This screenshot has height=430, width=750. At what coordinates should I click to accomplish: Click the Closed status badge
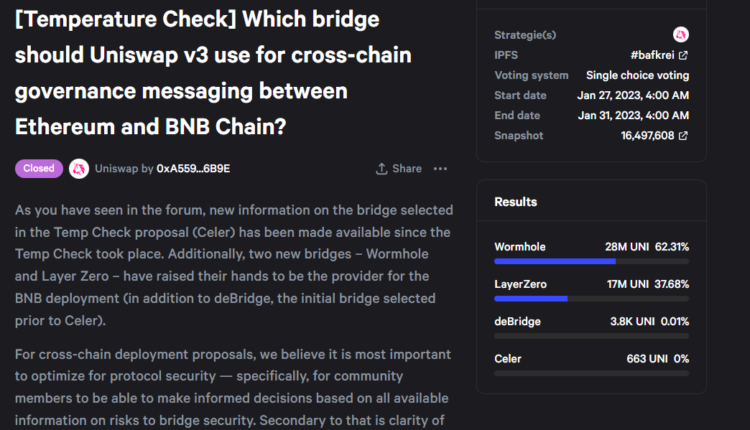tap(39, 169)
